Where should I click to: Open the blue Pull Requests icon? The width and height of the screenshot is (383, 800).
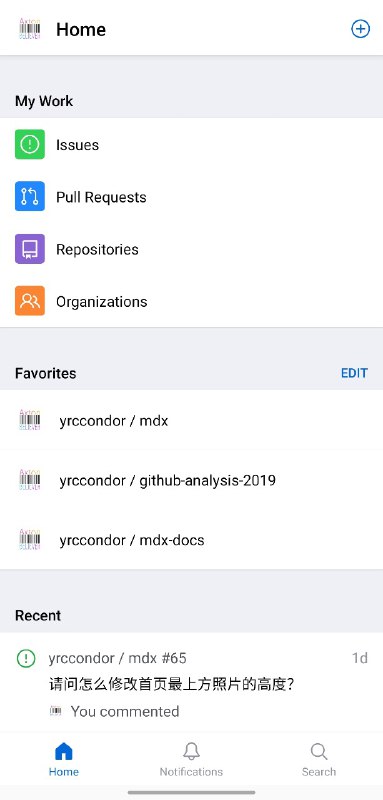[x=30, y=196]
